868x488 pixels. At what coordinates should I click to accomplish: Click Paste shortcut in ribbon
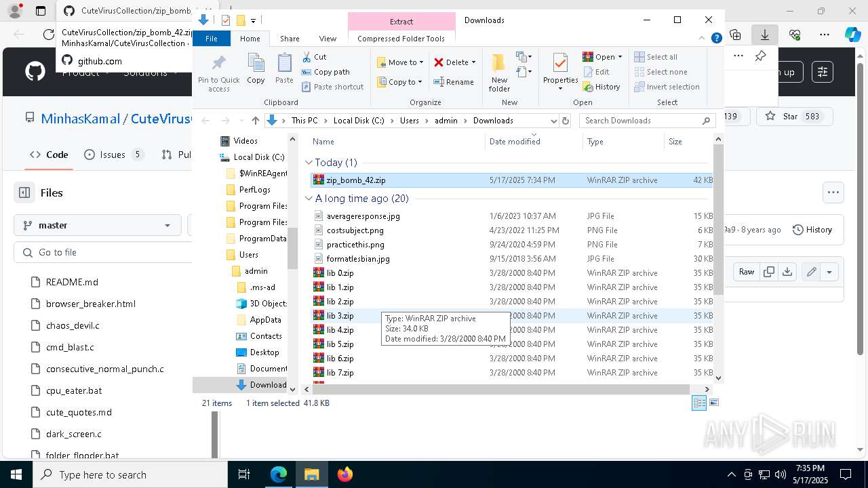click(x=333, y=87)
